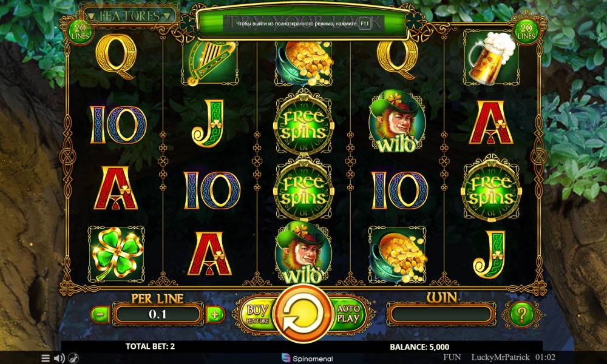The image size is (607, 364).
Task: Toggle the rabbit turbo spin mode icon
Action: tap(73, 358)
